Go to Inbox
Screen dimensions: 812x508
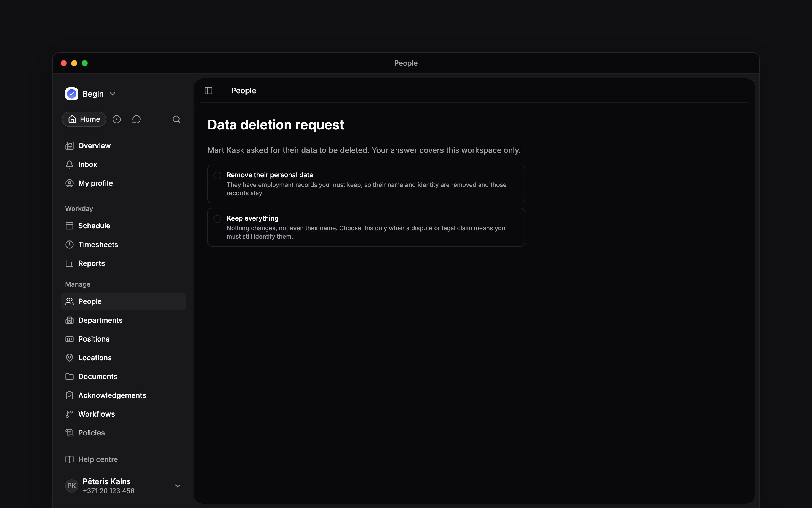(x=124, y=165)
